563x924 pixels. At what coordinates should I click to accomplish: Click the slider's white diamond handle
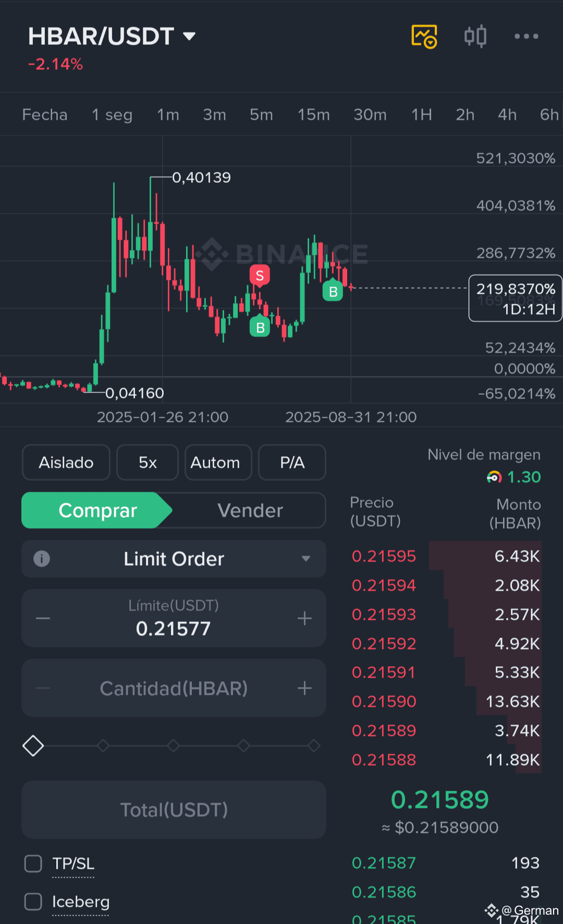click(x=33, y=746)
